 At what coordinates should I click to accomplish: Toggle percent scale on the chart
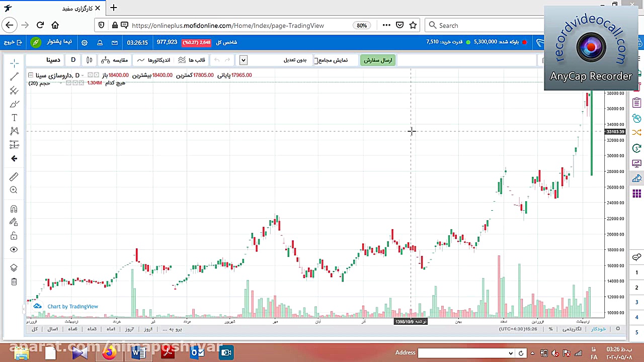[x=551, y=329]
